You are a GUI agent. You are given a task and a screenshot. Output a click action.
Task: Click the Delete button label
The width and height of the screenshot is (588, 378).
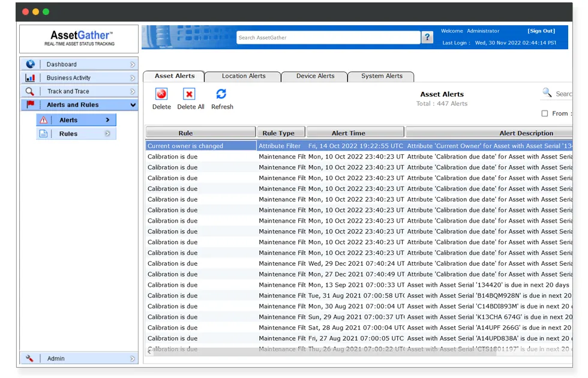(161, 107)
